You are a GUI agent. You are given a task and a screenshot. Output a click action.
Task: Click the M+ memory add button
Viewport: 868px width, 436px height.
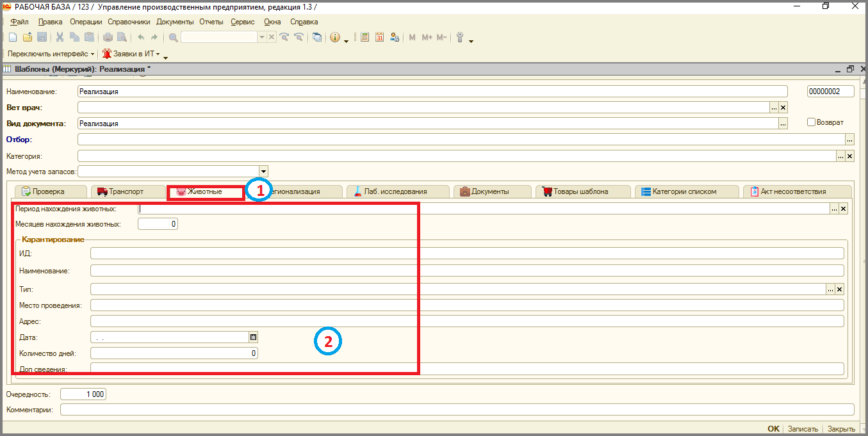pyautogui.click(x=427, y=37)
